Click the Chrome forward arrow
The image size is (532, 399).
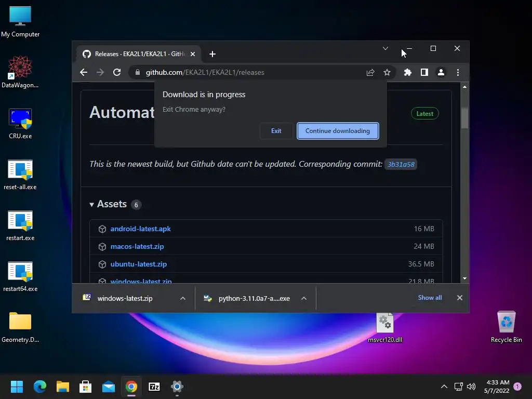100,72
